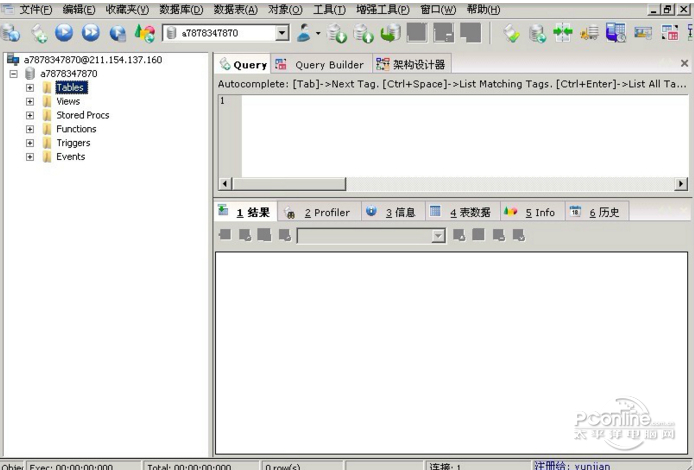Image resolution: width=694 pixels, height=470 pixels.
Task: Click the query editor scrollbar right arrow
Action: pos(681,184)
